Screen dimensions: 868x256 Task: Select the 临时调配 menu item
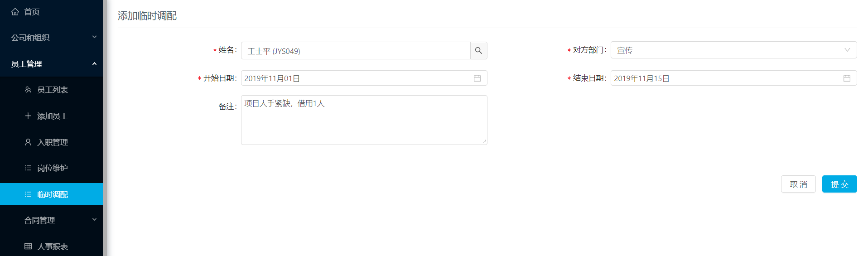pos(51,194)
